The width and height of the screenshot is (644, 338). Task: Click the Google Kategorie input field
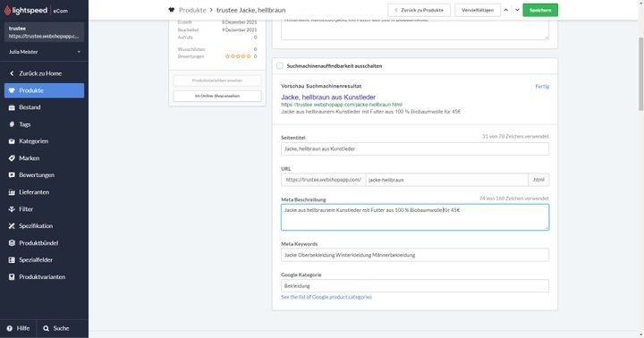point(415,286)
